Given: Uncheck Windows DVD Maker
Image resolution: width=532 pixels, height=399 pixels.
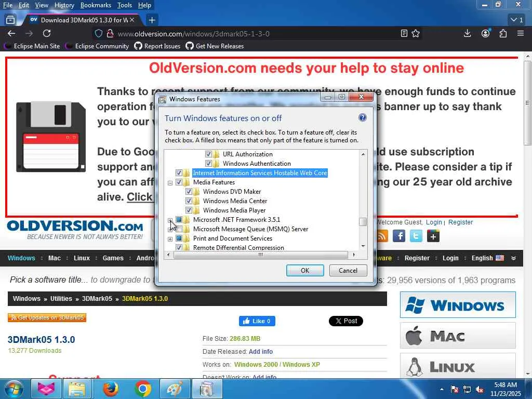Looking at the screenshot, I should point(189,191).
